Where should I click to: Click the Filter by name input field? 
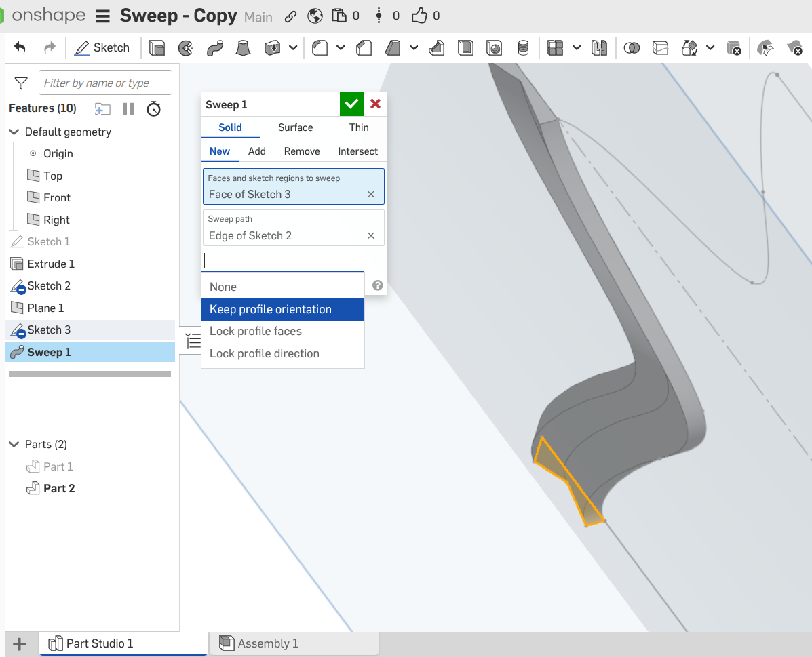(105, 83)
